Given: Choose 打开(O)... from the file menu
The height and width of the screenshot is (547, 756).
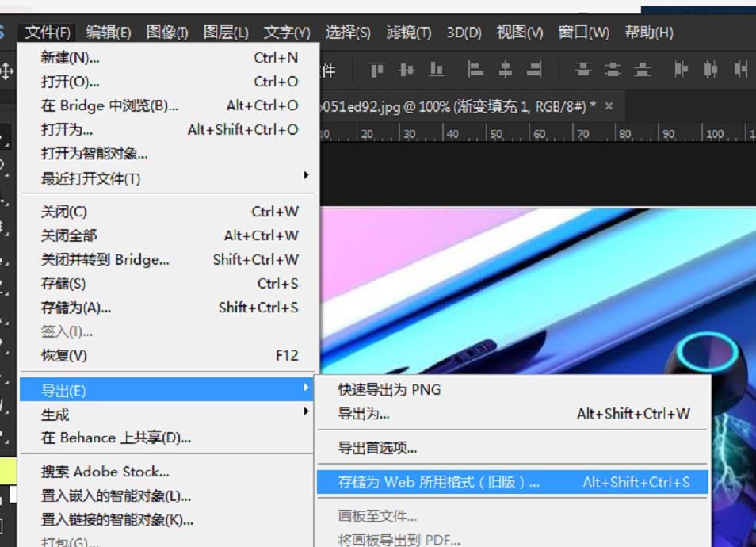Looking at the screenshot, I should tap(170, 82).
